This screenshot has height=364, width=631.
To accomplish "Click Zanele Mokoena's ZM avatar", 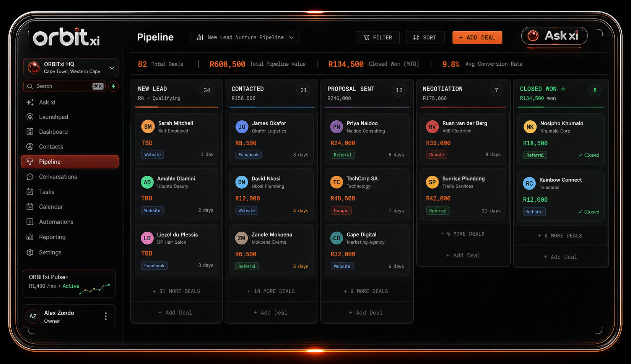I will tap(241, 238).
